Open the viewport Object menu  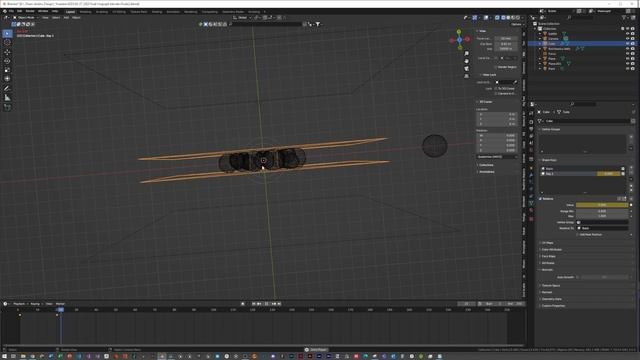point(76,18)
